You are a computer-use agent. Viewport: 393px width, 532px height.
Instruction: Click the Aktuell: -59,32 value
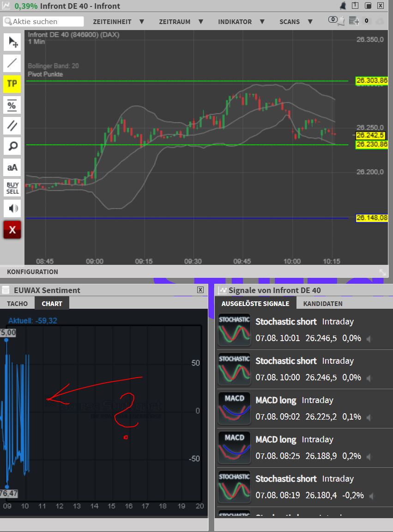32,321
